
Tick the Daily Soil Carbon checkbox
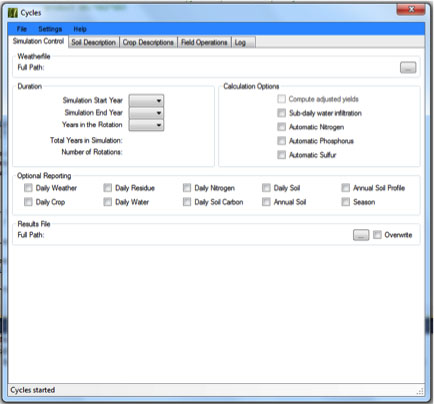click(x=187, y=202)
